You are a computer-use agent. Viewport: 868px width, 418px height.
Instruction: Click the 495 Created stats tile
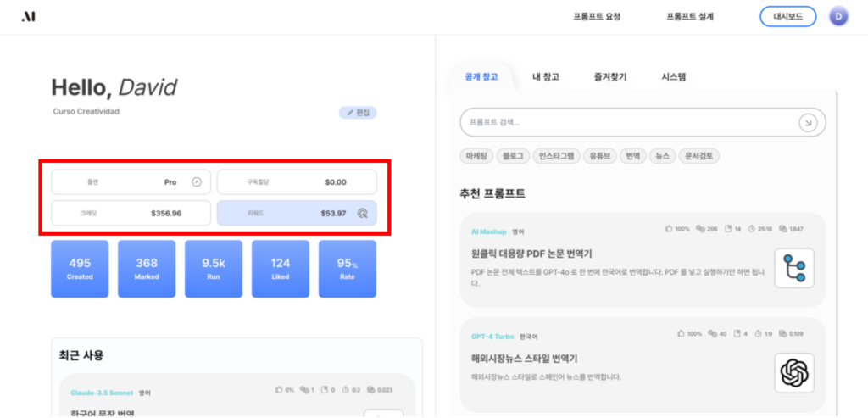tap(80, 268)
